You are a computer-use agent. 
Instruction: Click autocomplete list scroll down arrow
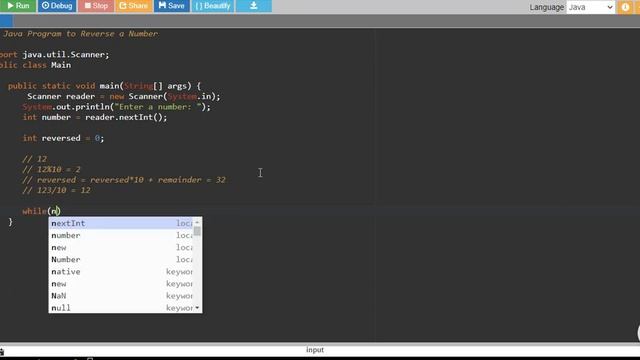coord(197,308)
